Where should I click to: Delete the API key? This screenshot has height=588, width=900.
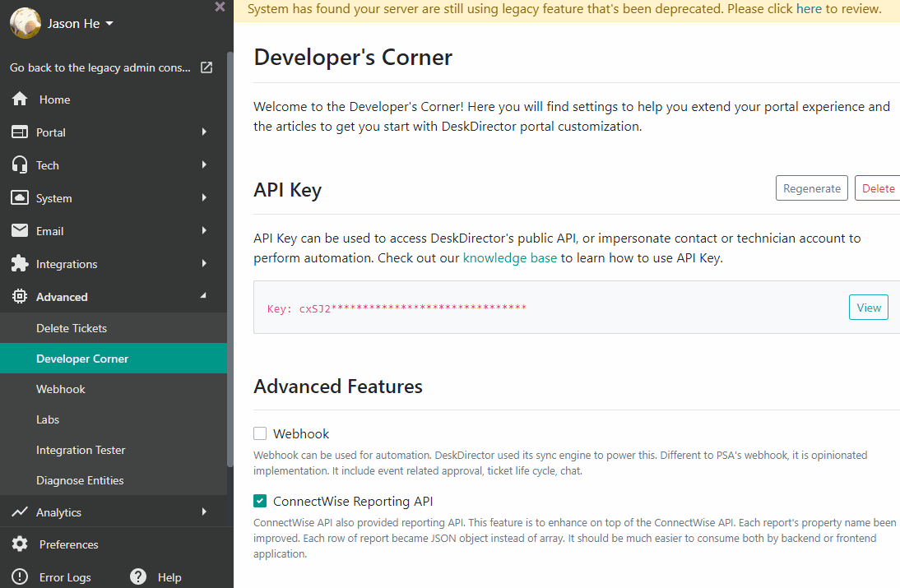[878, 188]
